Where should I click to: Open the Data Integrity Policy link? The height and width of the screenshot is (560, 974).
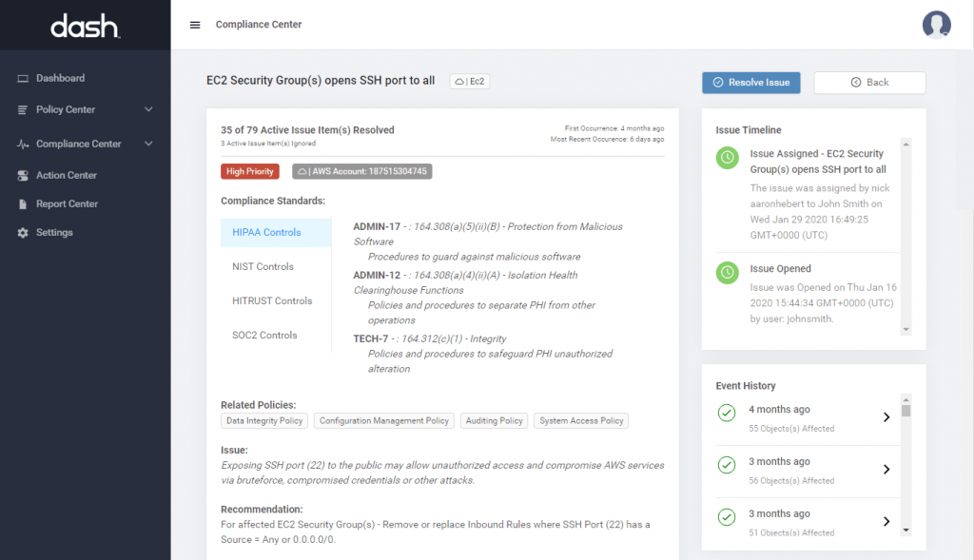[264, 421]
